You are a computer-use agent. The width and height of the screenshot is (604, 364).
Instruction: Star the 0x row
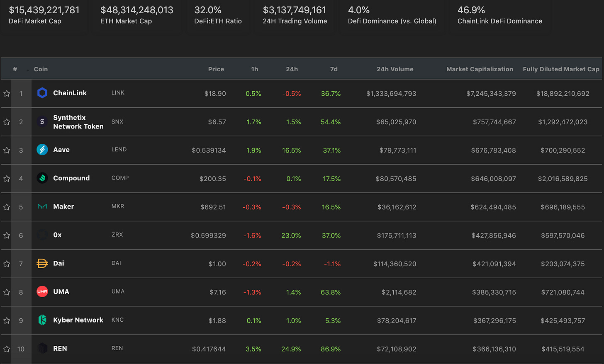pos(7,235)
